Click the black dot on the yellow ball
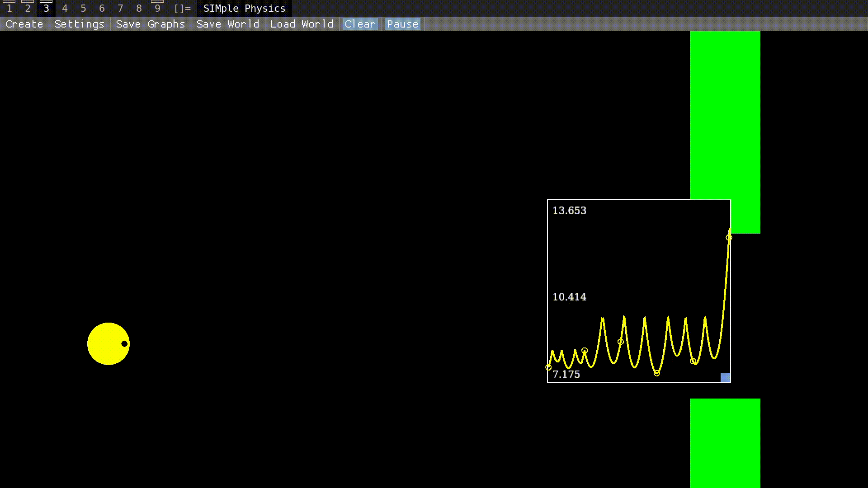The width and height of the screenshot is (868, 488). point(124,344)
